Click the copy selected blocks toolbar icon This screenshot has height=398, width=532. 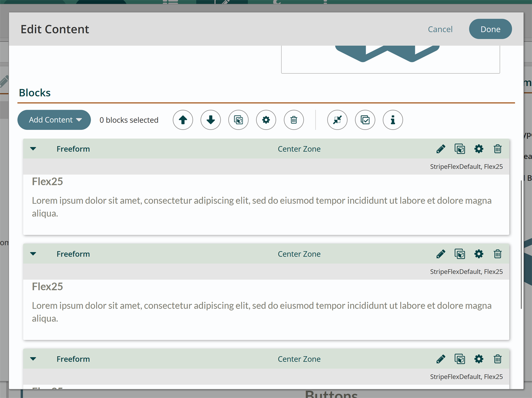pyautogui.click(x=238, y=120)
